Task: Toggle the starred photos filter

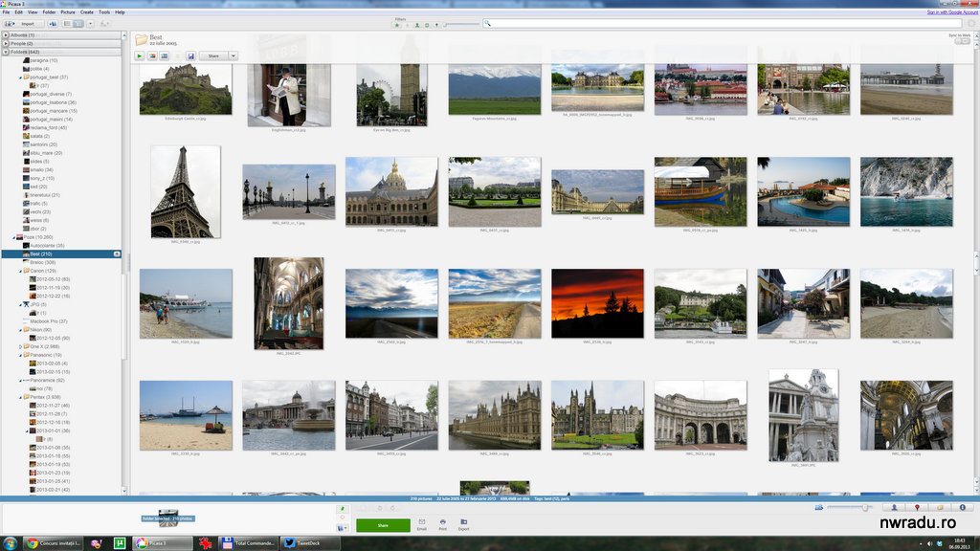Action: pyautogui.click(x=397, y=25)
